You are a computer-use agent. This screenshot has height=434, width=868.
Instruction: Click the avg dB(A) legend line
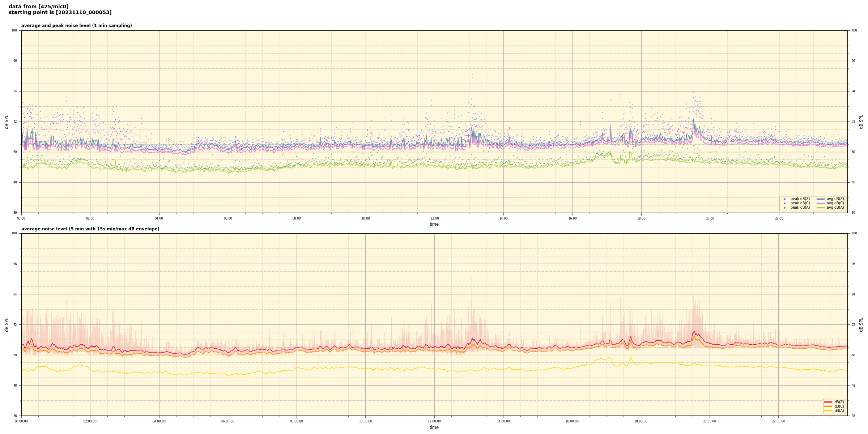(821, 208)
